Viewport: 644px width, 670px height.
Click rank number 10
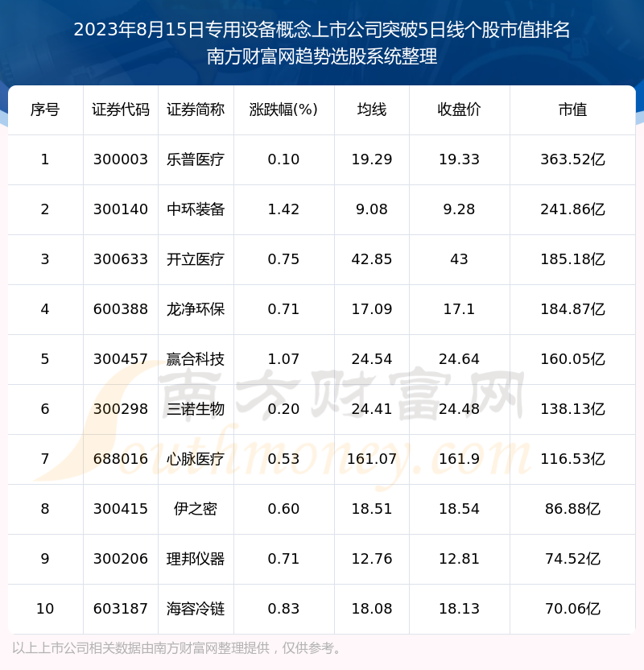(x=45, y=610)
